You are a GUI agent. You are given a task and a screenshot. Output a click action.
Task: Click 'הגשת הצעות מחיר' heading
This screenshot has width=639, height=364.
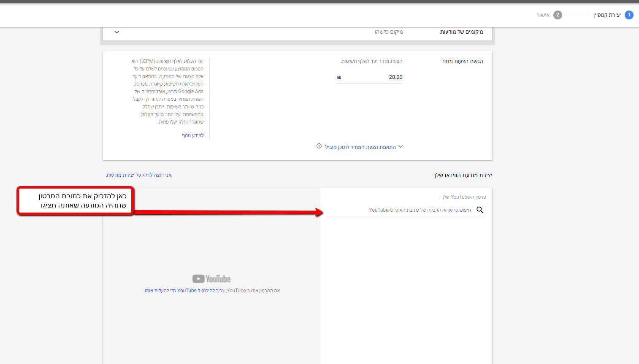point(462,62)
